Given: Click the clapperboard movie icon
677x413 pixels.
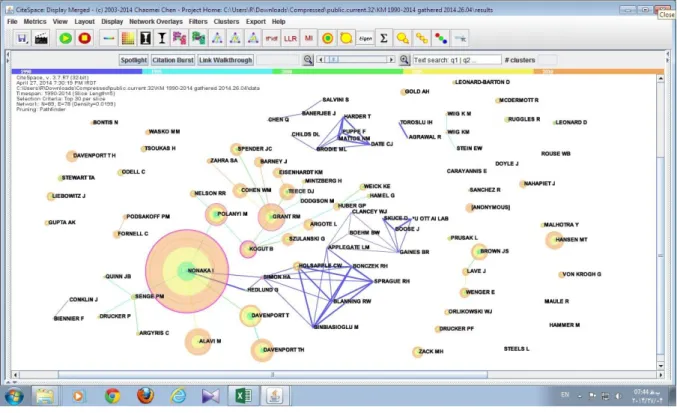Looking at the screenshot, I should [41, 38].
